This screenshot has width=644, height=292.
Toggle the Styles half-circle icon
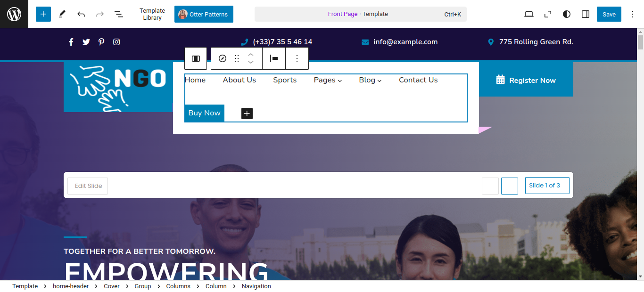coord(567,14)
